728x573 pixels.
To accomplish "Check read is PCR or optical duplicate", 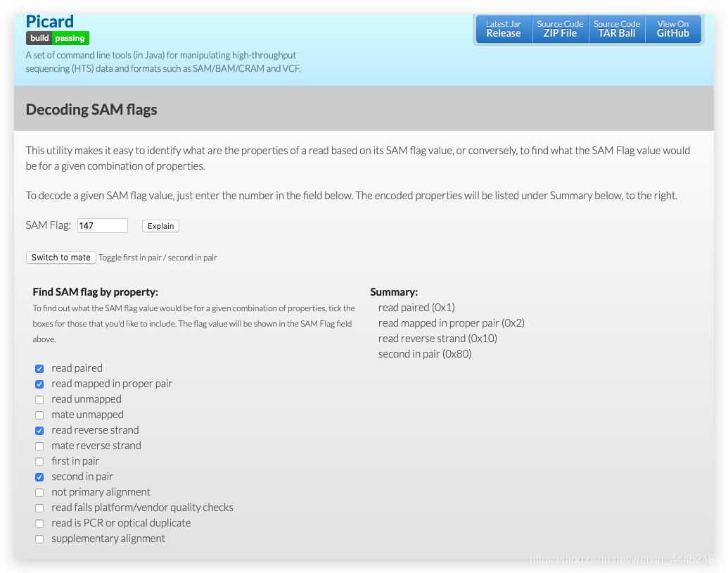I will click(x=39, y=523).
